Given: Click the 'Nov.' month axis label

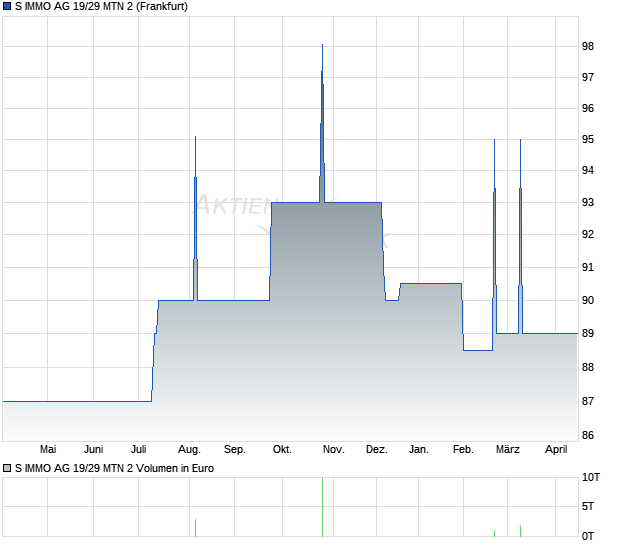Looking at the screenshot, I should click(333, 450).
